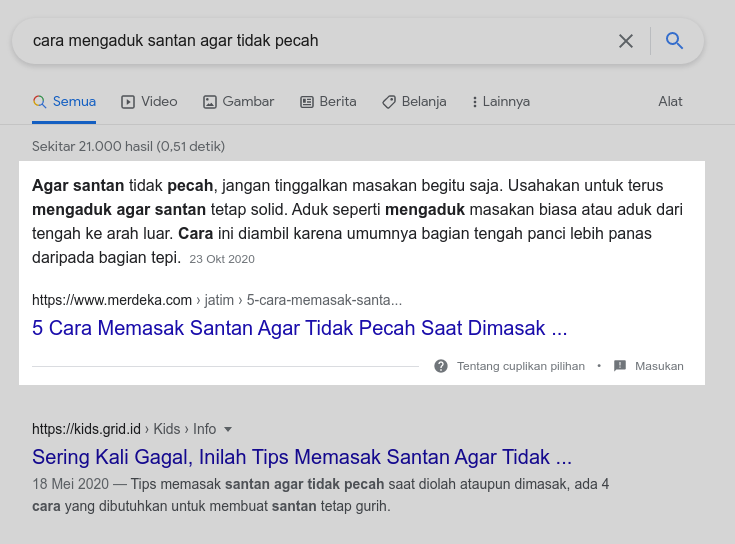The width and height of the screenshot is (735, 544).
Task: Click Tentang cuplikan pilihan link
Action: tap(520, 366)
